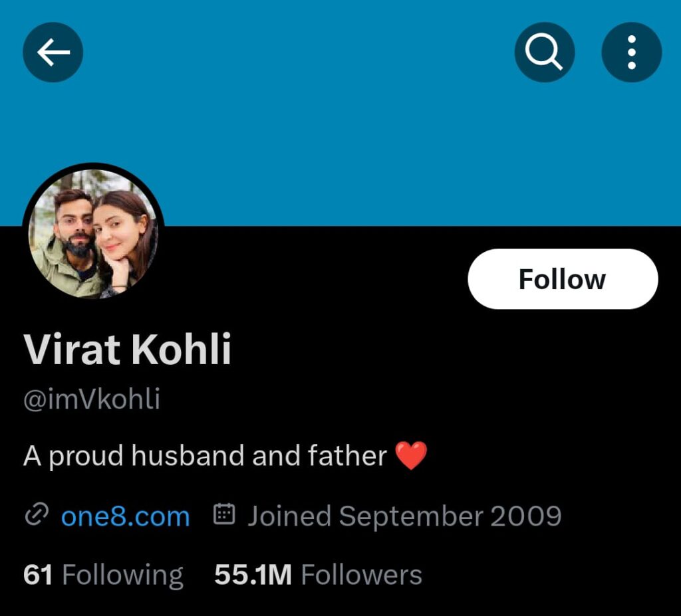
Task: Open the one8.com website link
Action: tap(125, 516)
